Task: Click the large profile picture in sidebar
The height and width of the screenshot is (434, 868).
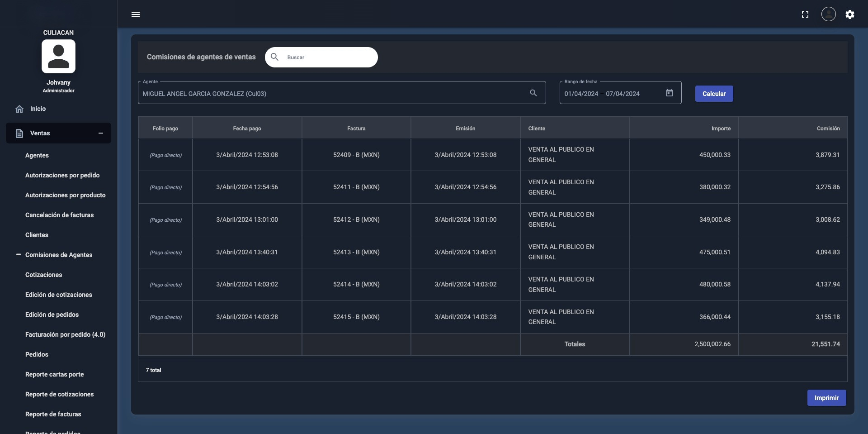Action: [58, 57]
